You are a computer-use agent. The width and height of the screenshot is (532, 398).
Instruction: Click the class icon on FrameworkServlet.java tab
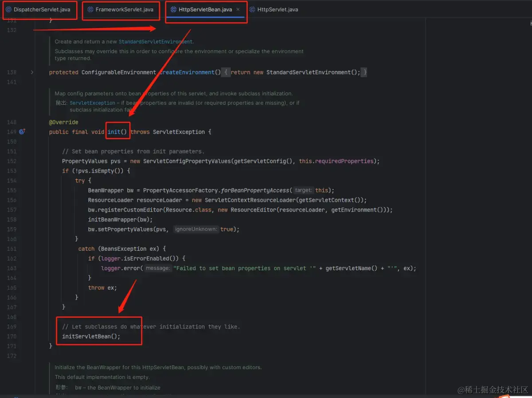tap(90, 9)
